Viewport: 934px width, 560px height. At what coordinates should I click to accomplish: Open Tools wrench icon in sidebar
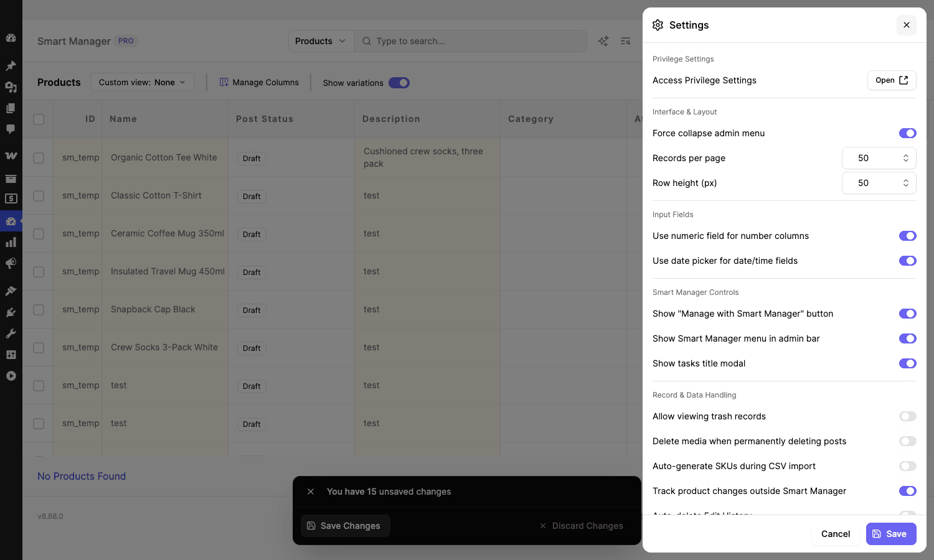[11, 334]
